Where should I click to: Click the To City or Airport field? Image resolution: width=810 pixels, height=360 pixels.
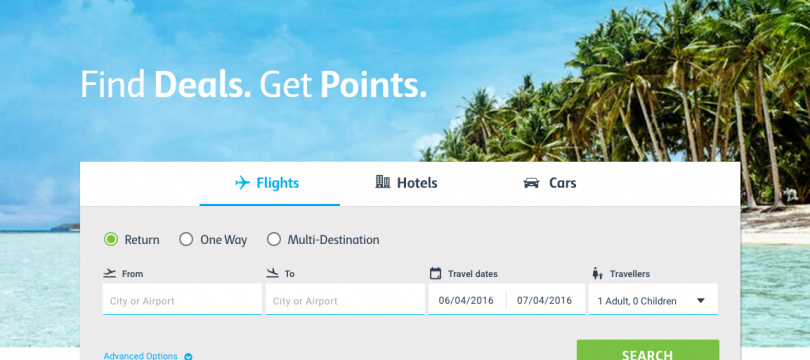tap(345, 299)
